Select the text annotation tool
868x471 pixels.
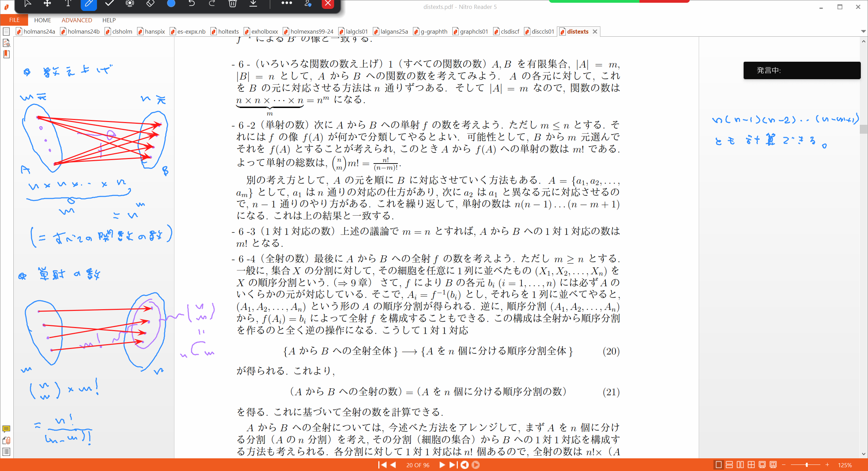point(68,3)
